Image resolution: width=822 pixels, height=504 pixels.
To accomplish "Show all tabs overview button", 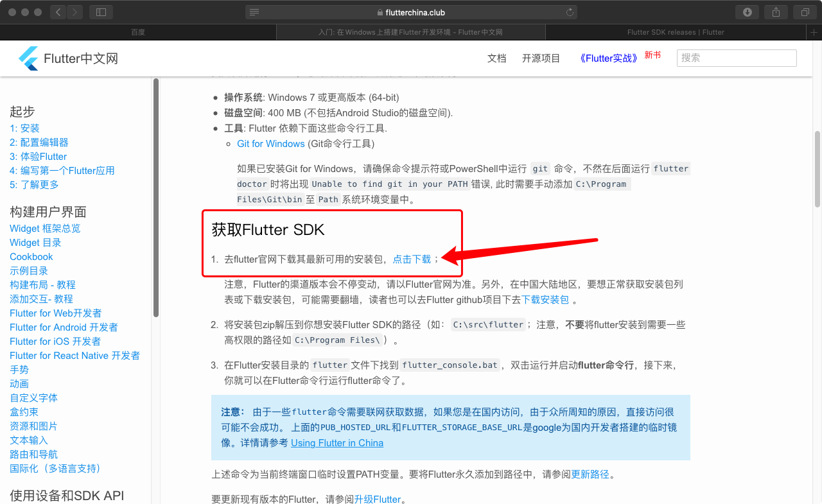I will click(805, 12).
